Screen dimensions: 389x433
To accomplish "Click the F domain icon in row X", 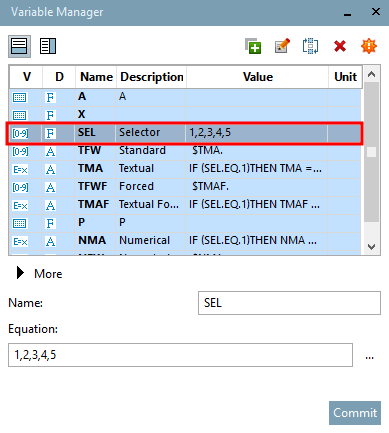I will pos(50,116).
